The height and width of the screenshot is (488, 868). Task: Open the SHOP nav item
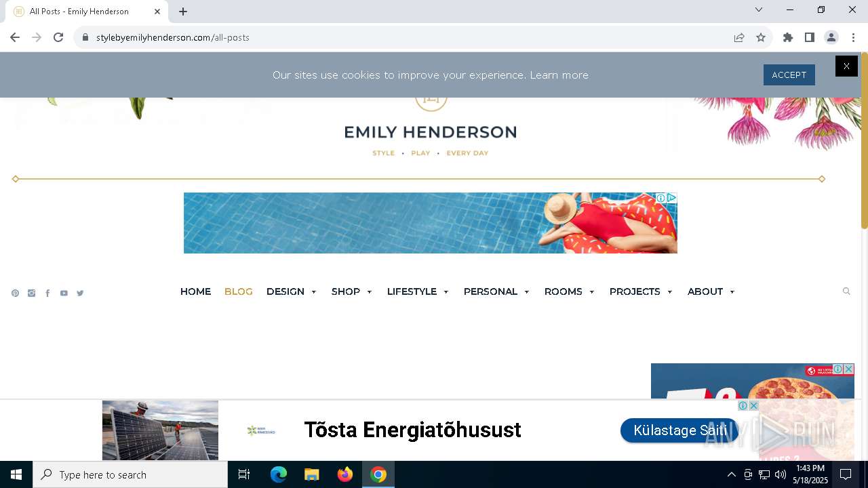[346, 291]
